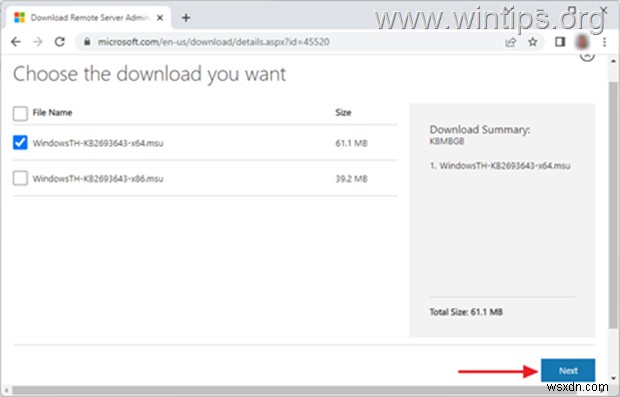Click the scroll up arrow
This screenshot has height=397, width=620.
point(613,61)
